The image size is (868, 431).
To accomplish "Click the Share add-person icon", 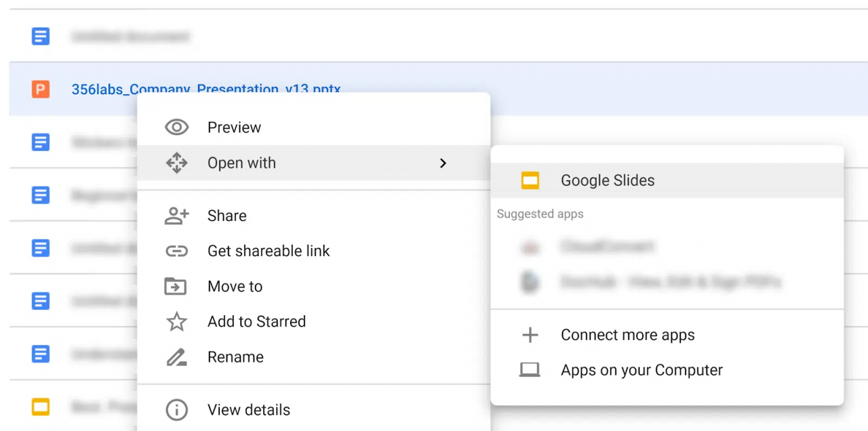I will click(176, 215).
